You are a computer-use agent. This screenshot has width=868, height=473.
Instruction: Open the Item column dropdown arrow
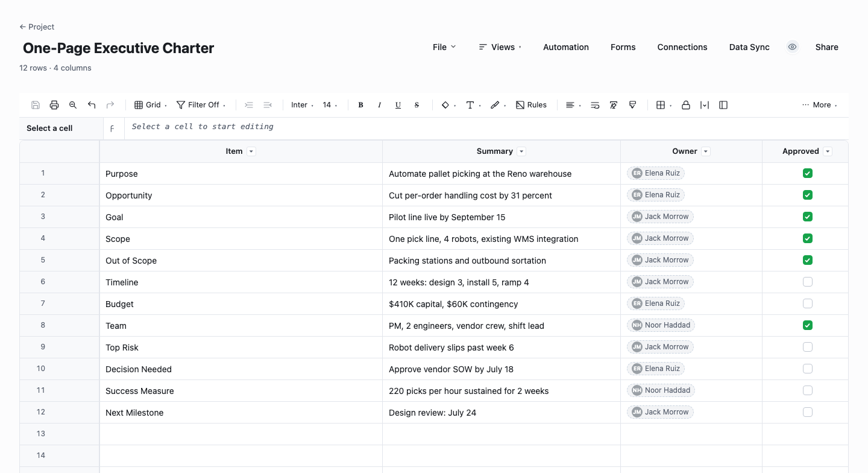[252, 151]
